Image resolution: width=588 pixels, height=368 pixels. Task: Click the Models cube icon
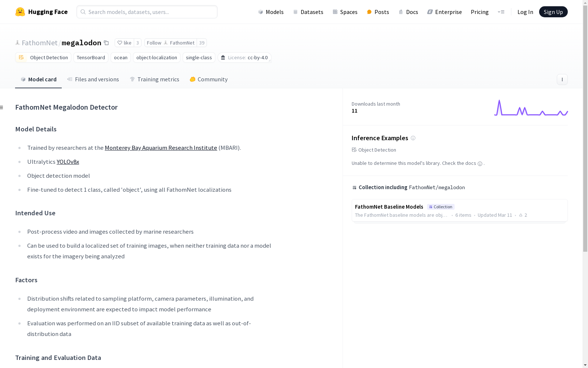pyautogui.click(x=261, y=12)
